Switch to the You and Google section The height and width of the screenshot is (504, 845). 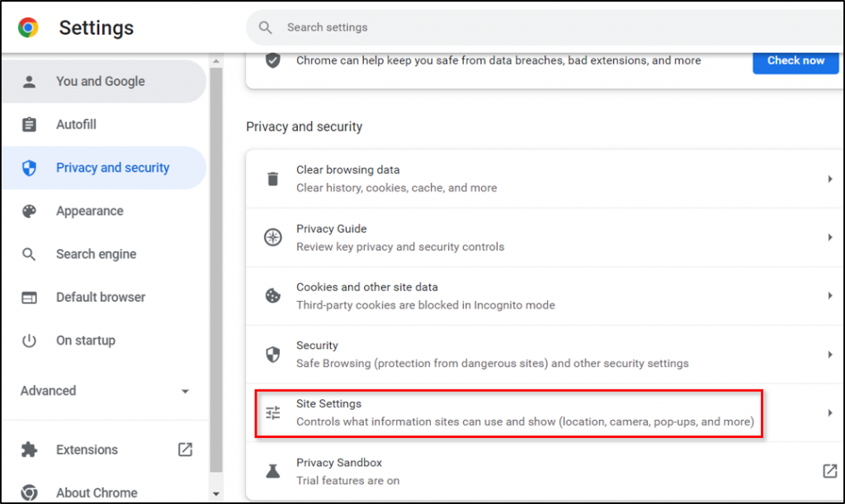coord(98,81)
